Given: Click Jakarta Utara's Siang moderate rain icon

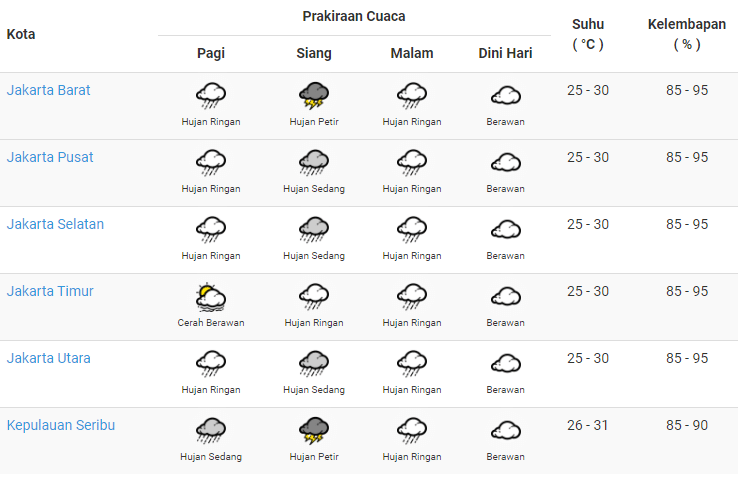Looking at the screenshot, I should click(314, 364).
